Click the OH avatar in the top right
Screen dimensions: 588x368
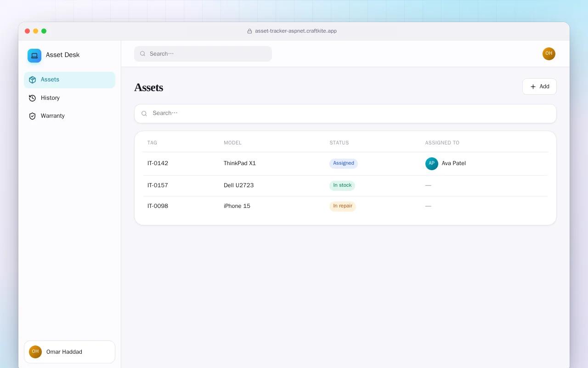(x=549, y=54)
